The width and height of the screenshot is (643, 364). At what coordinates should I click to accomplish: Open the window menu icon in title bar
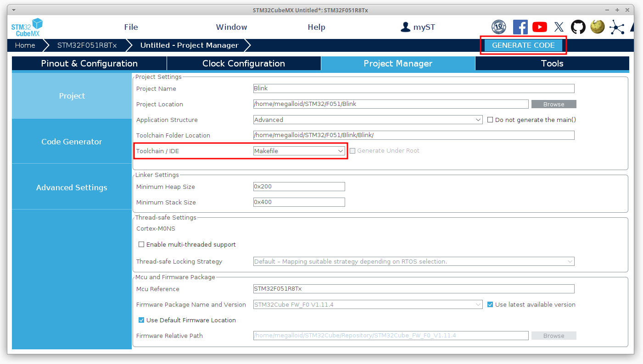coord(13,10)
